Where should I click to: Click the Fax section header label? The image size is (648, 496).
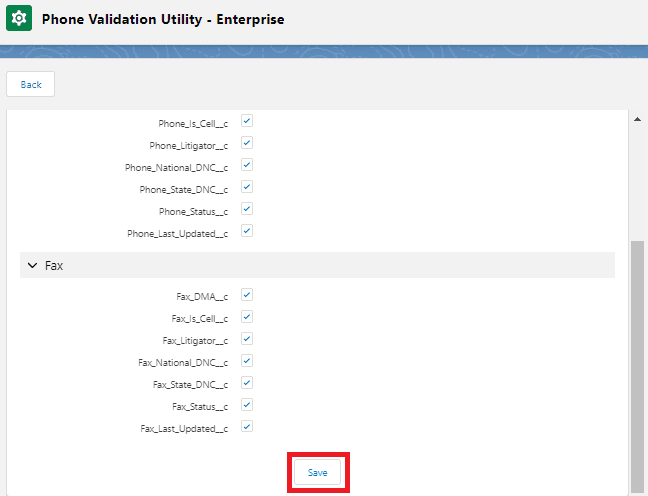coord(54,266)
